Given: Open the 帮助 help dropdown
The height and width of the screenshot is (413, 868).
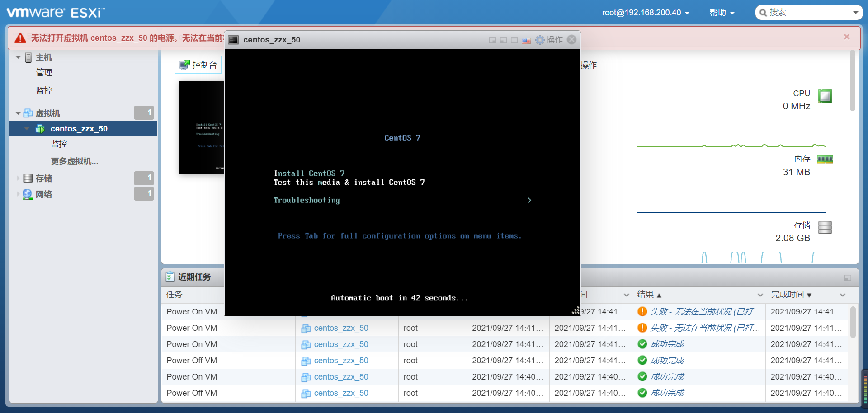Looking at the screenshot, I should [722, 13].
